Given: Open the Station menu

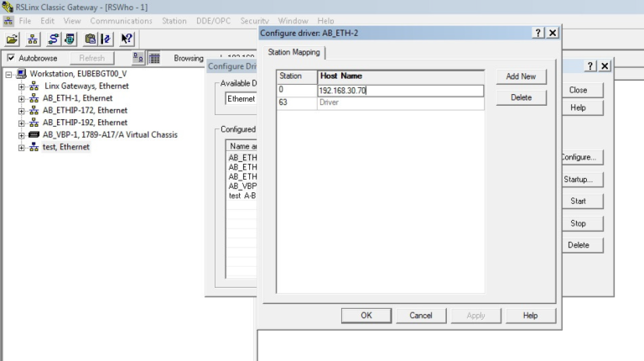Looking at the screenshot, I should pyautogui.click(x=174, y=21).
